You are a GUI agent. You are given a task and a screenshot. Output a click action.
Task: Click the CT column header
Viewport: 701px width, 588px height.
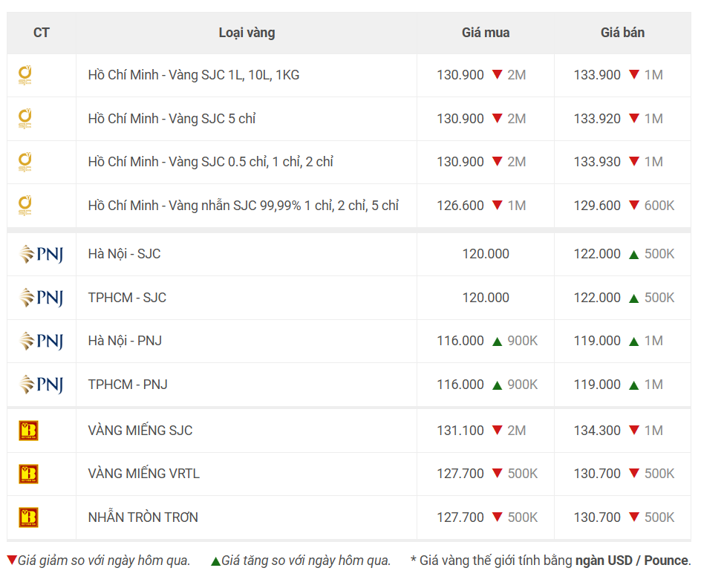41,33
